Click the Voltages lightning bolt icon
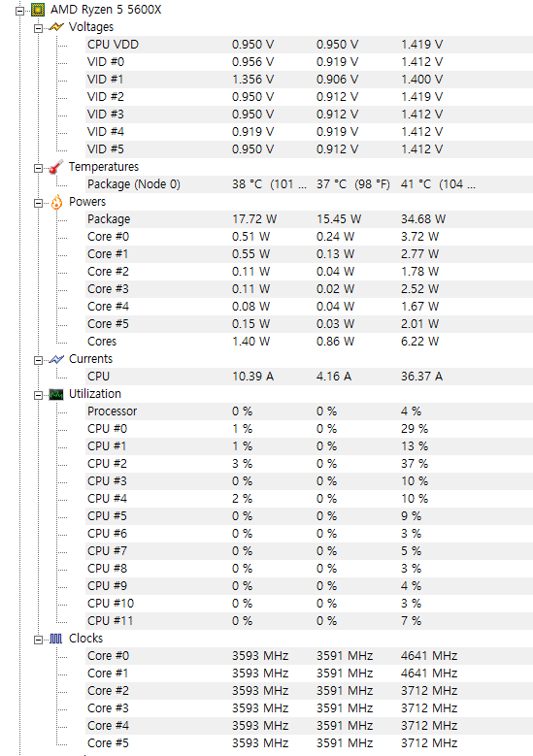Image resolution: width=533 pixels, height=756 pixels. [x=56, y=27]
